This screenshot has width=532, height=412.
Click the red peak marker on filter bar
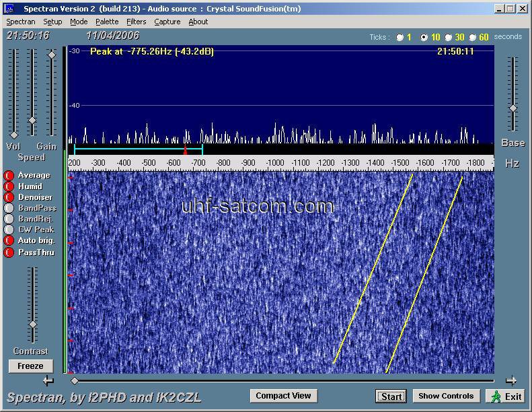pos(185,149)
